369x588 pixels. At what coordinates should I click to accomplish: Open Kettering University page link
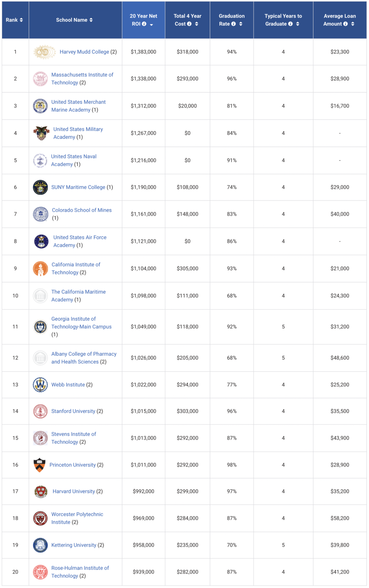(x=74, y=545)
